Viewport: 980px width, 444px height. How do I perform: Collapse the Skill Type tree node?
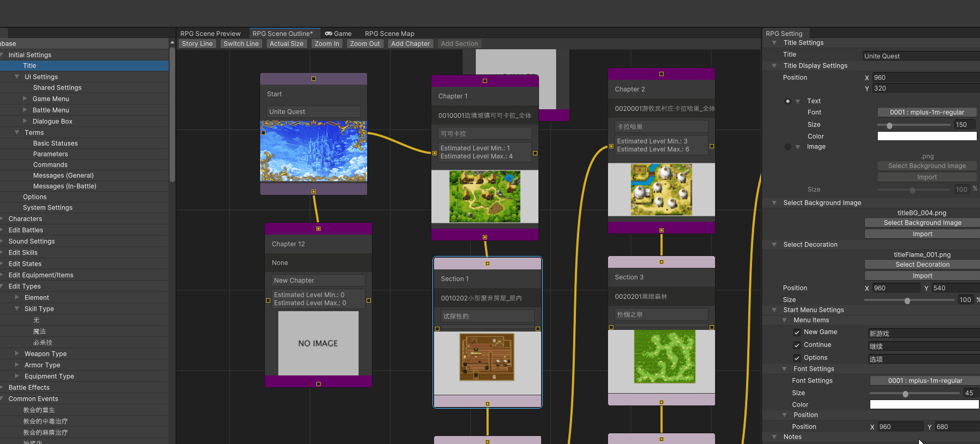(17, 308)
